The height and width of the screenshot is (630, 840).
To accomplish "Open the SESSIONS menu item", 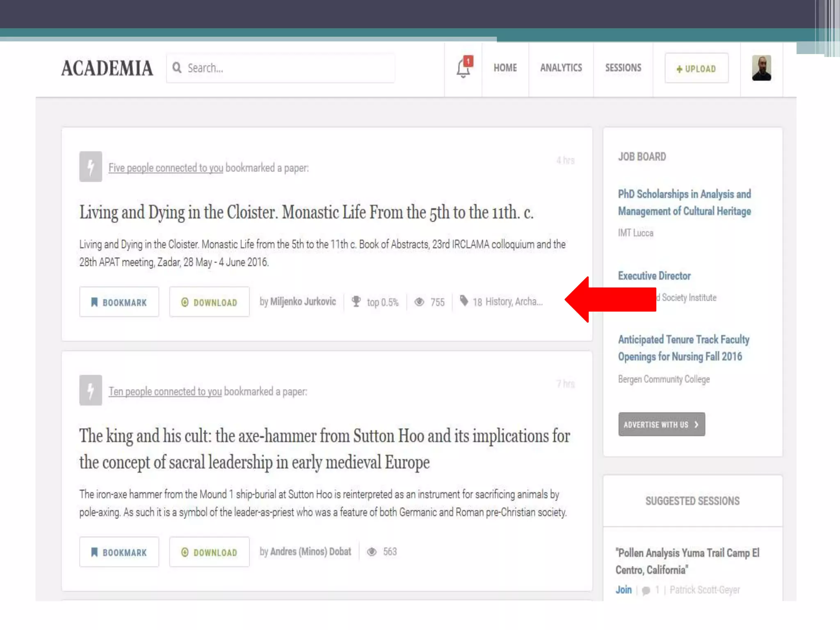I will pos(623,68).
